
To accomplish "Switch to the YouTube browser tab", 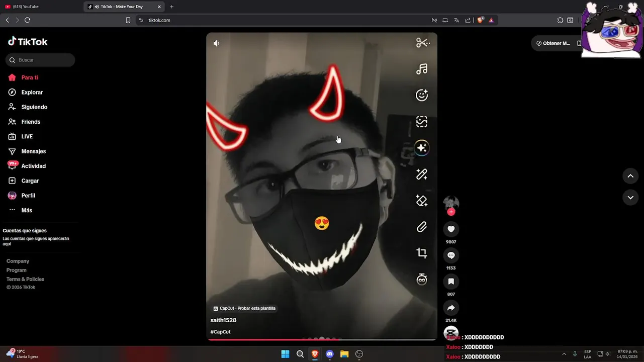I will [40, 7].
